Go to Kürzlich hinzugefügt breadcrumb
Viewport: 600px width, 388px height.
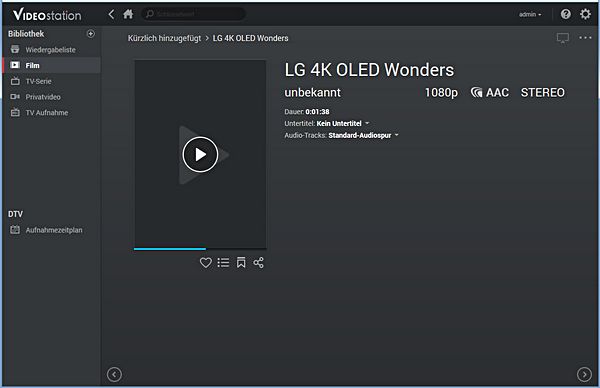[x=164, y=38]
